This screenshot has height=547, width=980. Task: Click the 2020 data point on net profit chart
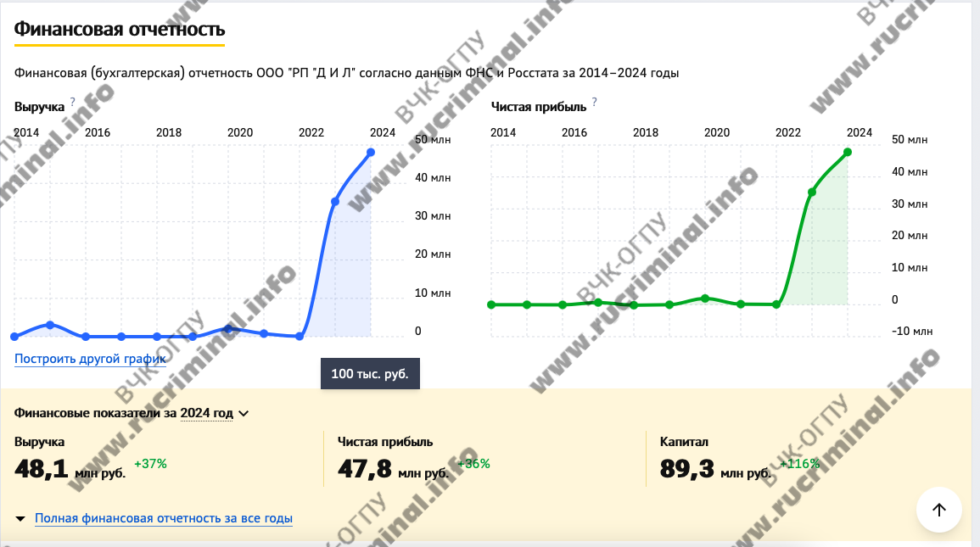click(705, 299)
